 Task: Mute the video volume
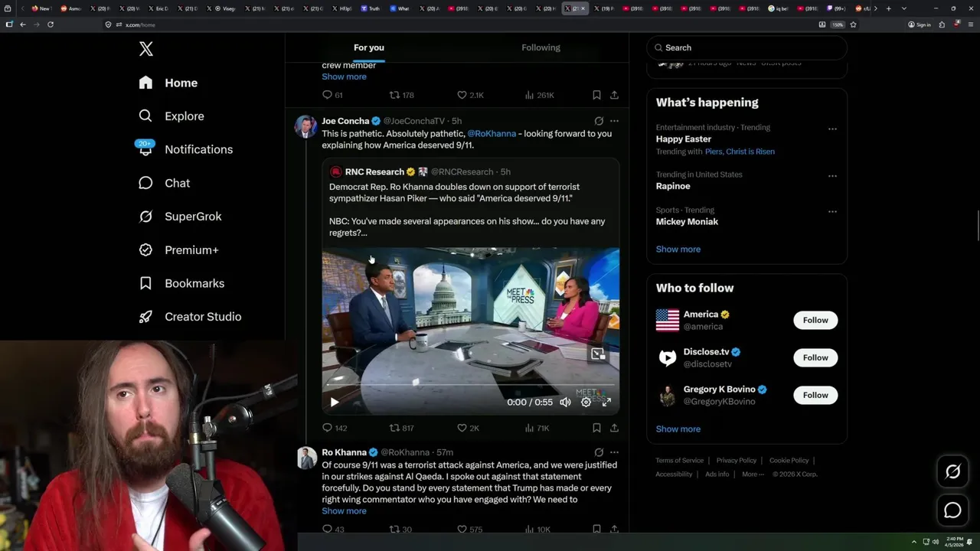(565, 402)
